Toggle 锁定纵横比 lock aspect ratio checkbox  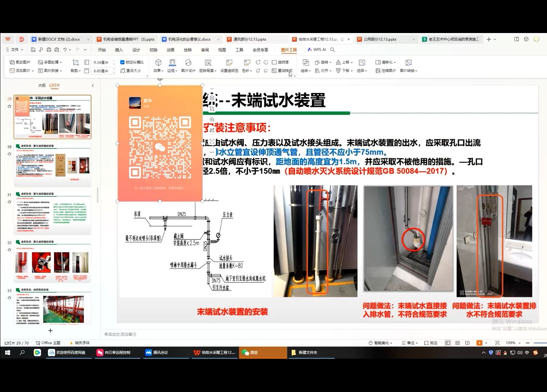tap(122, 62)
